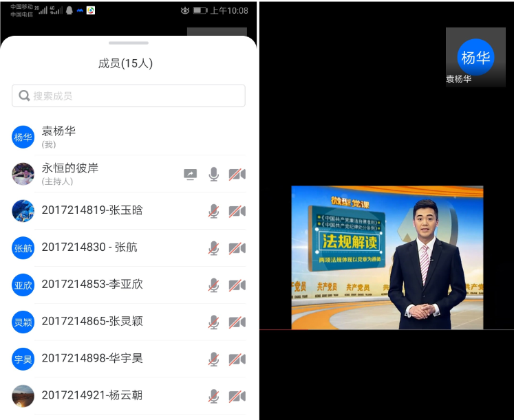
Task: Click the screen share icon beside 永恒的彼岸
Action: click(191, 175)
